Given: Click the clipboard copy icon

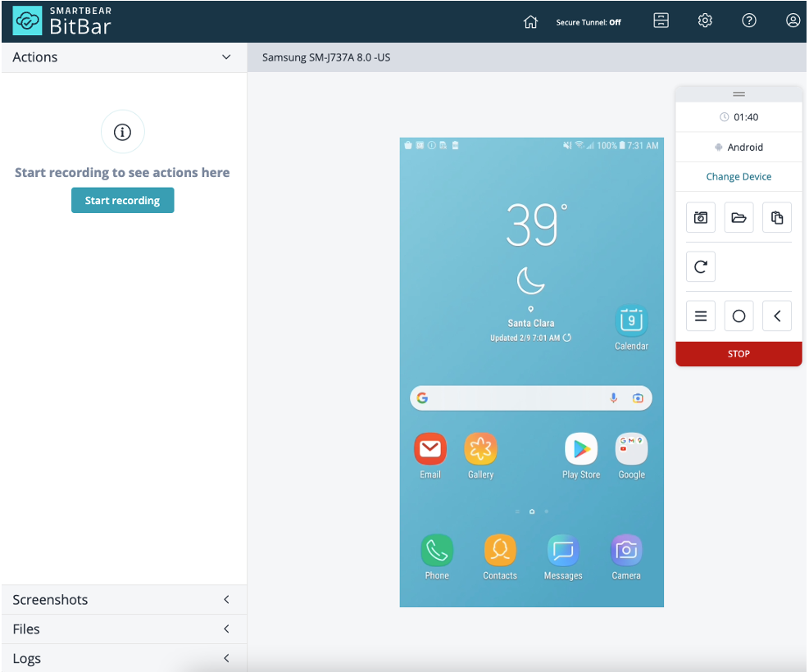Looking at the screenshot, I should [x=777, y=218].
